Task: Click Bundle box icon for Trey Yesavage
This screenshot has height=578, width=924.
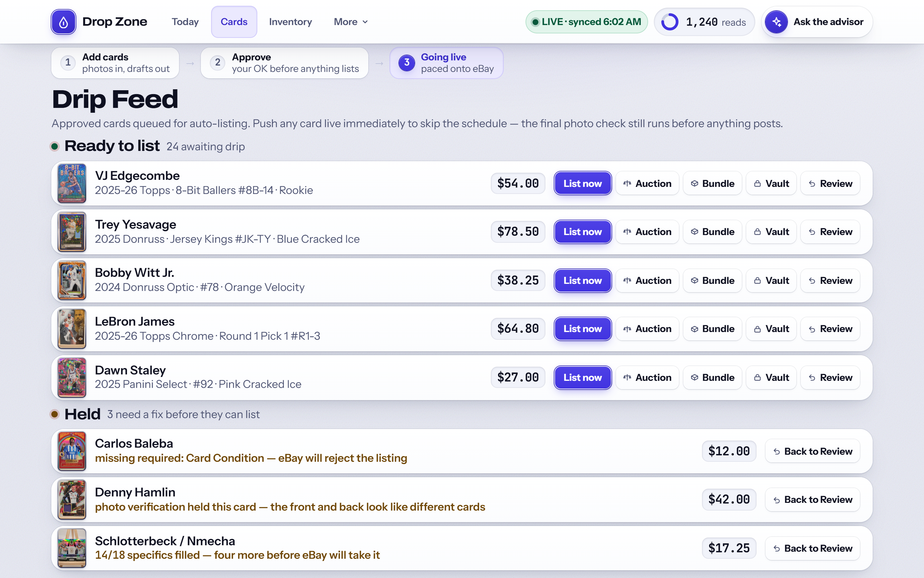Action: click(x=695, y=232)
